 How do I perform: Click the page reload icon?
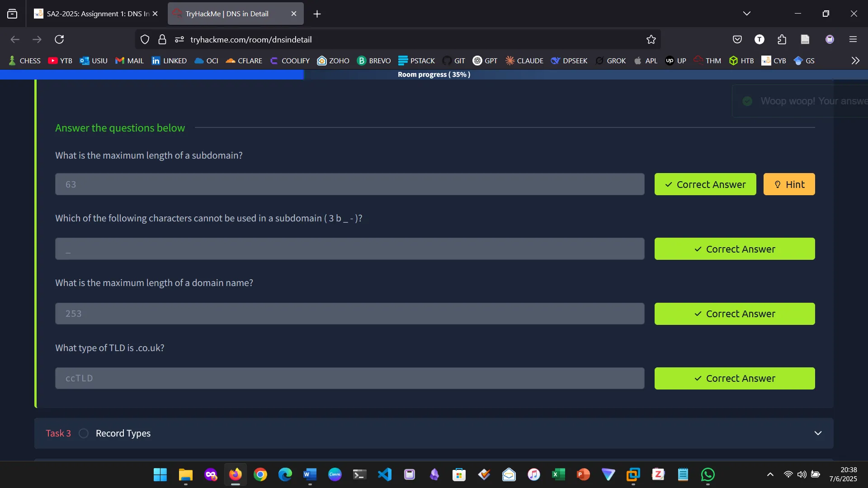pos(59,39)
